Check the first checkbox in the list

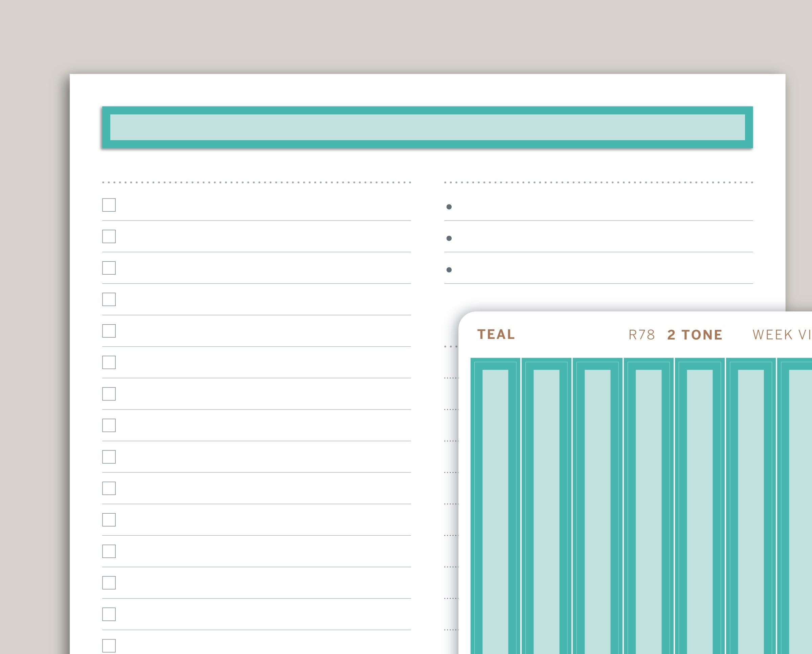click(109, 205)
